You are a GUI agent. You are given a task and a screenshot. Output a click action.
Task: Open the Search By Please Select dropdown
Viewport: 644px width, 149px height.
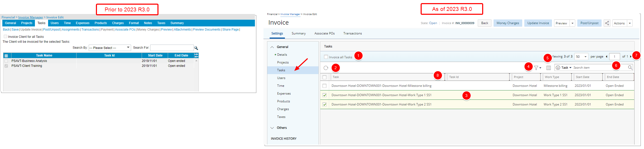pos(110,48)
